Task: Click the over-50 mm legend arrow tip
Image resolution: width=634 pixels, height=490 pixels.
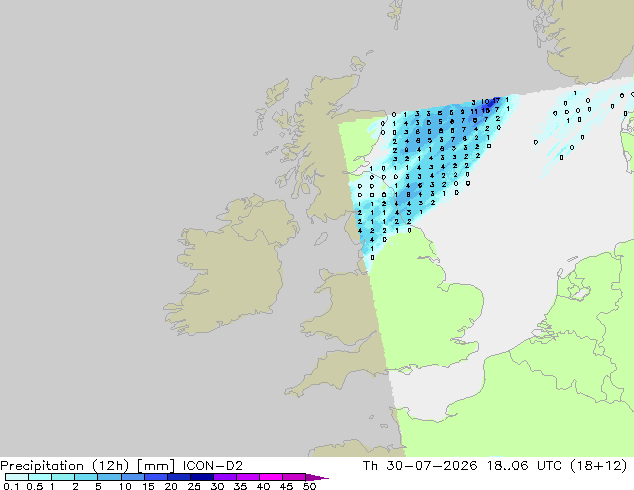Action: pyautogui.click(x=317, y=477)
